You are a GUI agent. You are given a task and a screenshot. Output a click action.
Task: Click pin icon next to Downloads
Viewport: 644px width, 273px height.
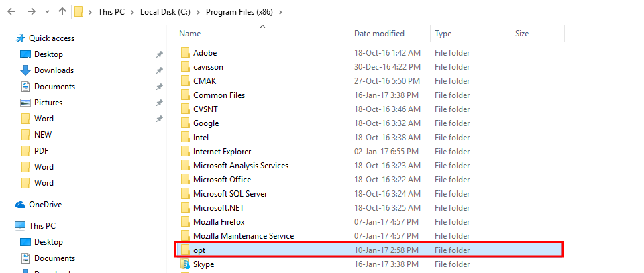tap(160, 70)
